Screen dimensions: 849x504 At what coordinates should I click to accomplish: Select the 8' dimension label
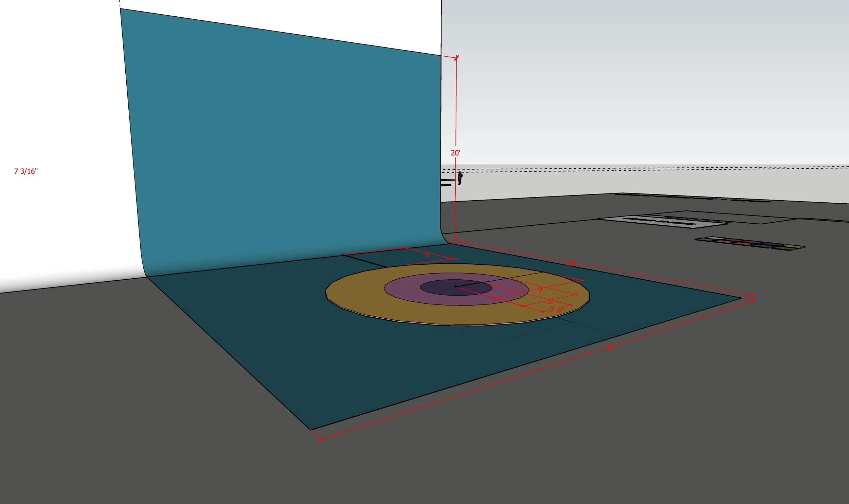point(428,255)
